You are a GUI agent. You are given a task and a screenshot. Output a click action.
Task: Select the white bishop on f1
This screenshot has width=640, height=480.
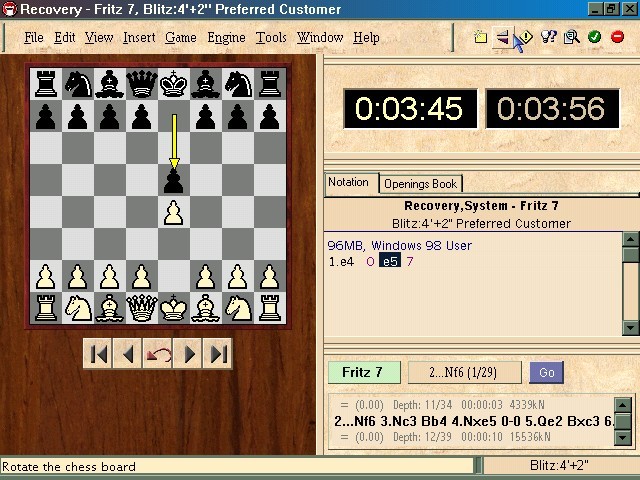(206, 308)
